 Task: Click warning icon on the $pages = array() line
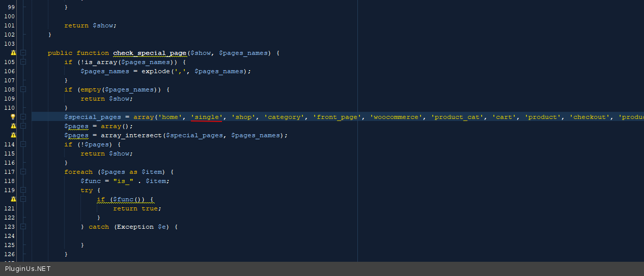[13, 126]
